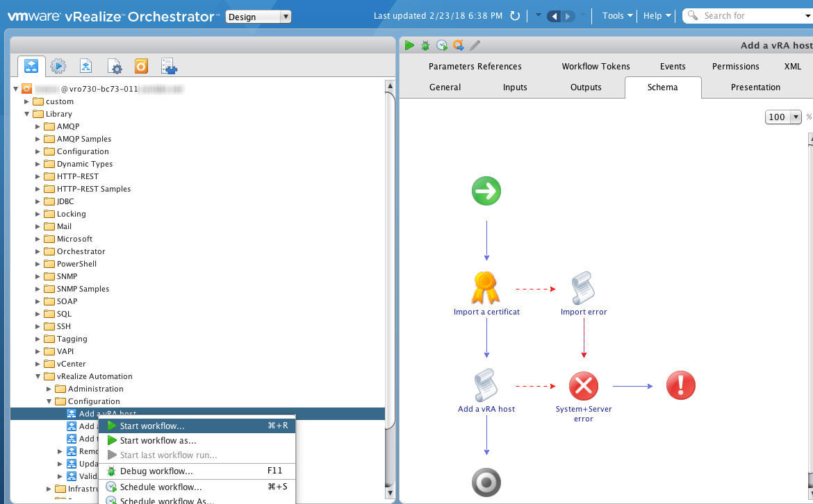Select the SNMP Samples folder

[83, 289]
